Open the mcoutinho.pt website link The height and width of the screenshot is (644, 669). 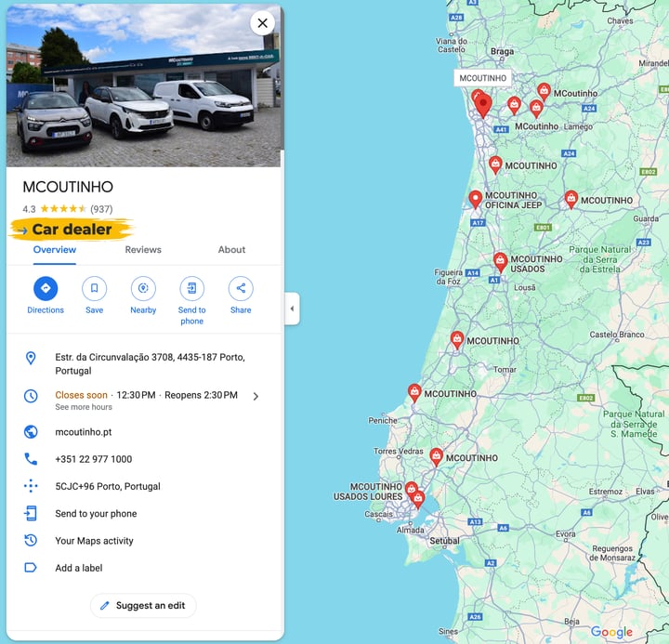84,432
